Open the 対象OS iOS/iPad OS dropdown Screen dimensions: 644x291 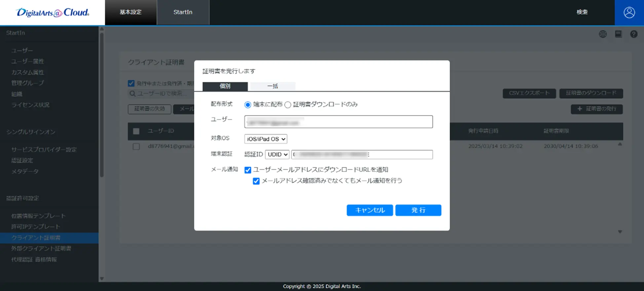tap(266, 139)
